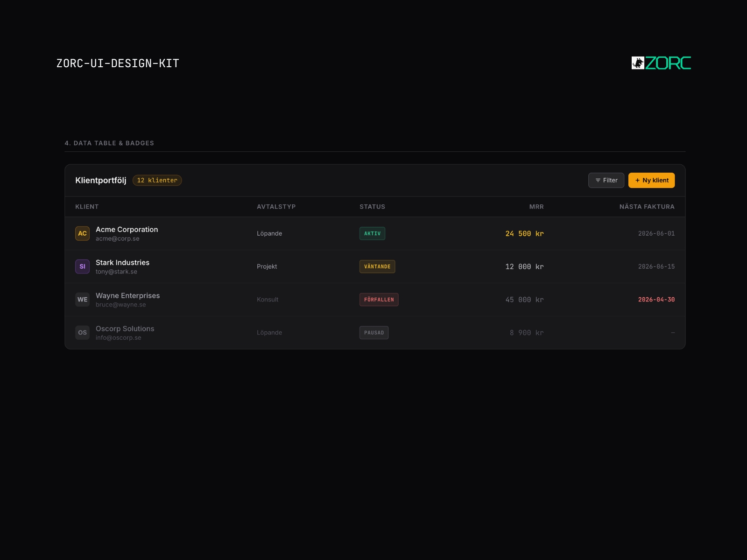Click the 8 900 kr MRR value

pyautogui.click(x=527, y=333)
